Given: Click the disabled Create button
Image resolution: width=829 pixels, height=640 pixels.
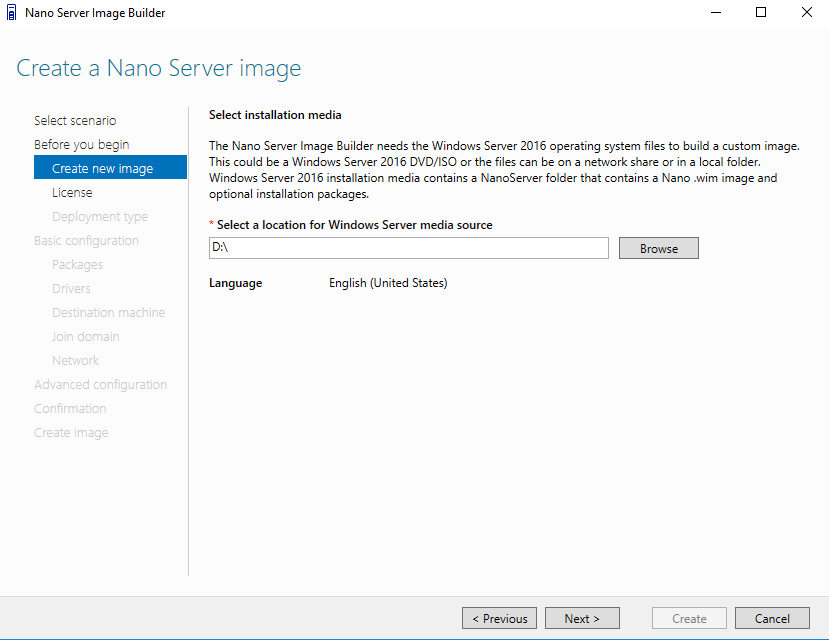Looking at the screenshot, I should point(689,618).
